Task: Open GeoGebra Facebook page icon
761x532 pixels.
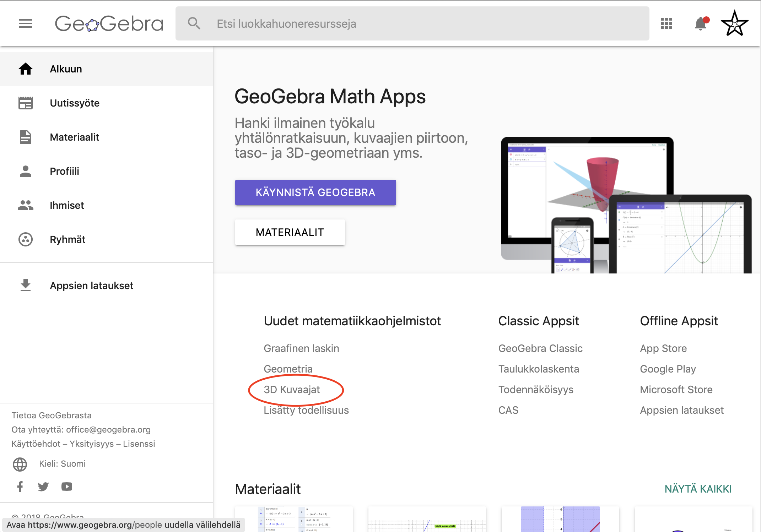Action: click(20, 486)
